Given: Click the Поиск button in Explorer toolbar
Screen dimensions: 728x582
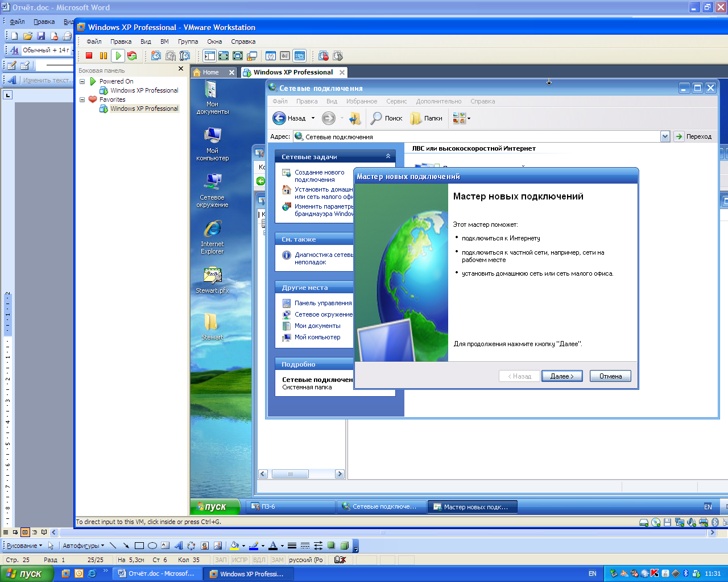Looking at the screenshot, I should (386, 118).
